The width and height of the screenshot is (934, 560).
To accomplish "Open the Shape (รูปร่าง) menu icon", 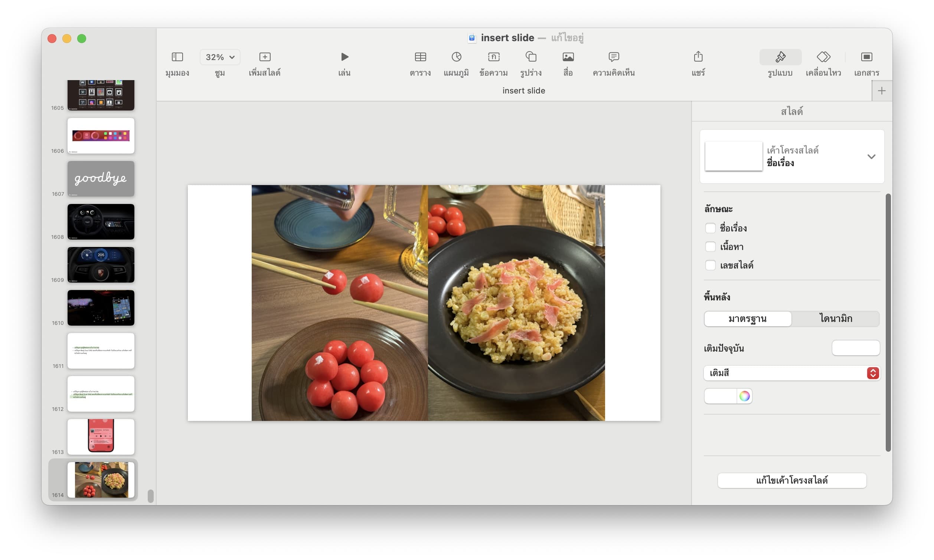I will 530,57.
